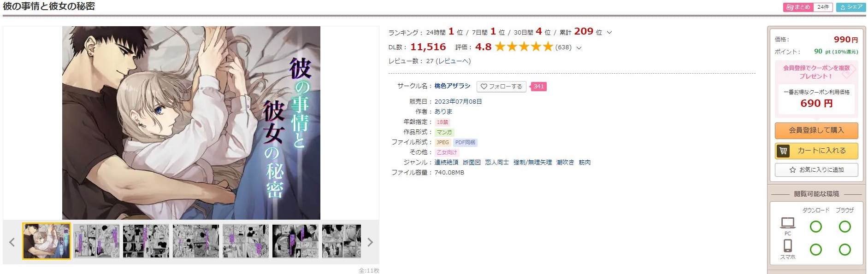Select the 連続絶頂 genre tag
868x274 pixels.
pos(446,163)
